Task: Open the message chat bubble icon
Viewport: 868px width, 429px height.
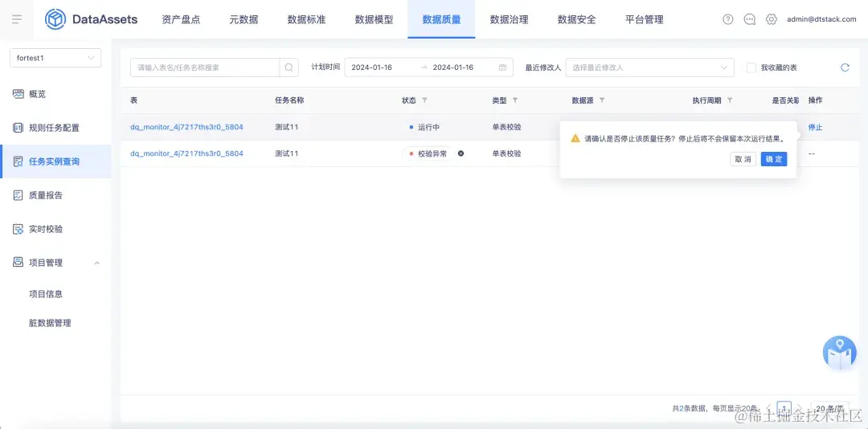Action: click(x=750, y=19)
